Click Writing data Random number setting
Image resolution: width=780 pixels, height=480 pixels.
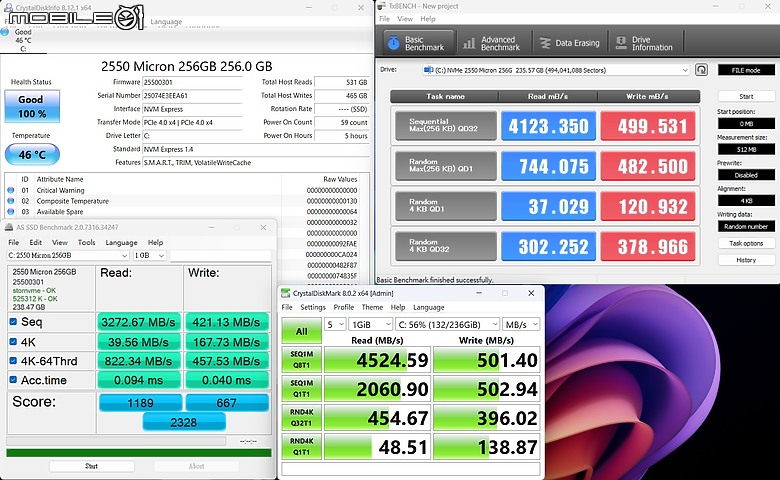[746, 226]
